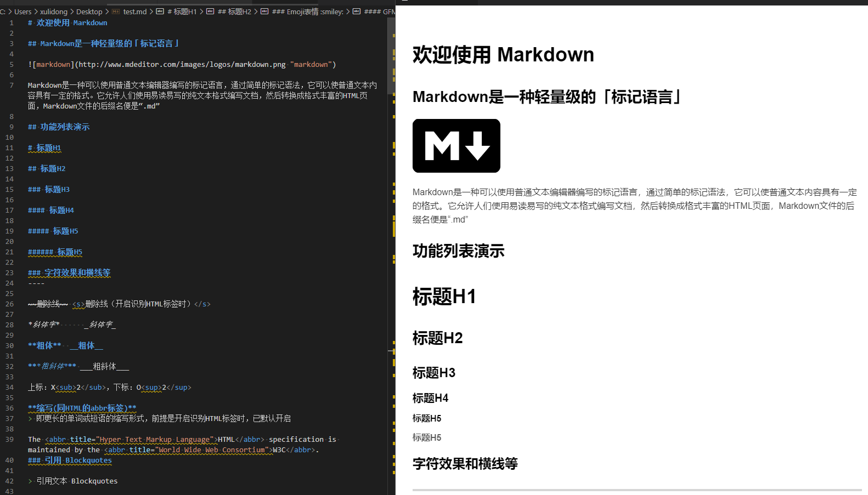Image resolution: width=868 pixels, height=495 pixels.
Task: Click '#### 标题H4' on editor line 17
Action: (51, 210)
